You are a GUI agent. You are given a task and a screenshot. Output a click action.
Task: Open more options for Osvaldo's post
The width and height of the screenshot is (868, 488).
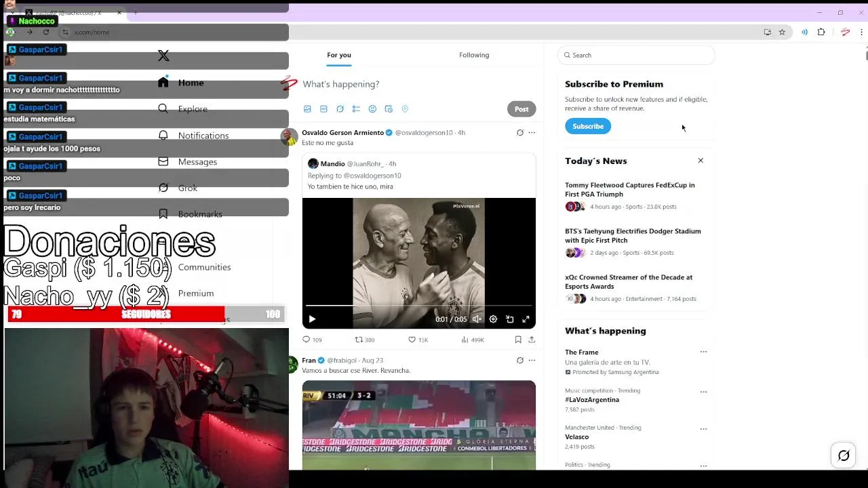click(x=532, y=133)
